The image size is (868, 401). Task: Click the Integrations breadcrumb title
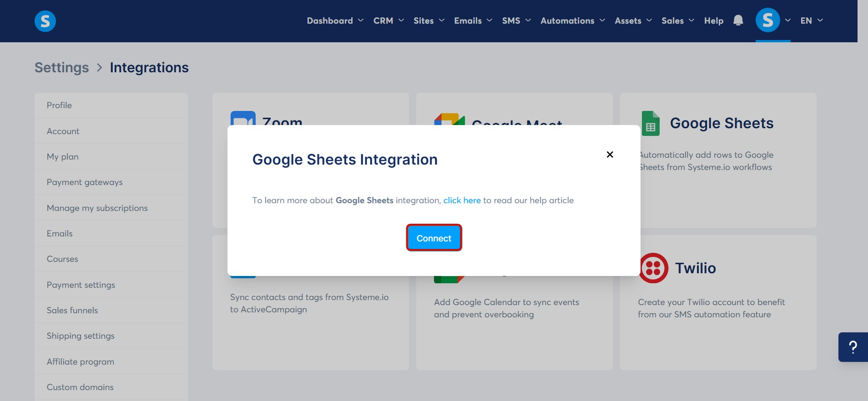149,67
